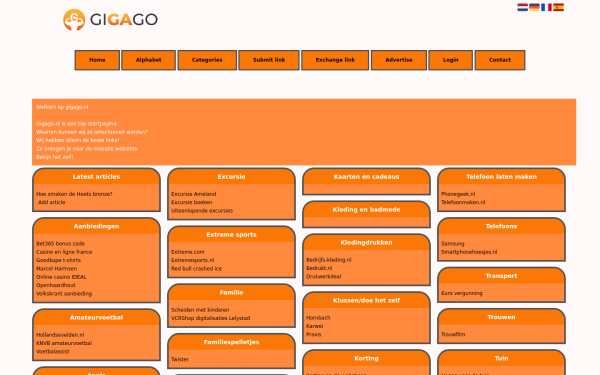The width and height of the screenshot is (600, 375).
Task: Open Telefoonmaken.nl link
Action: (x=463, y=202)
